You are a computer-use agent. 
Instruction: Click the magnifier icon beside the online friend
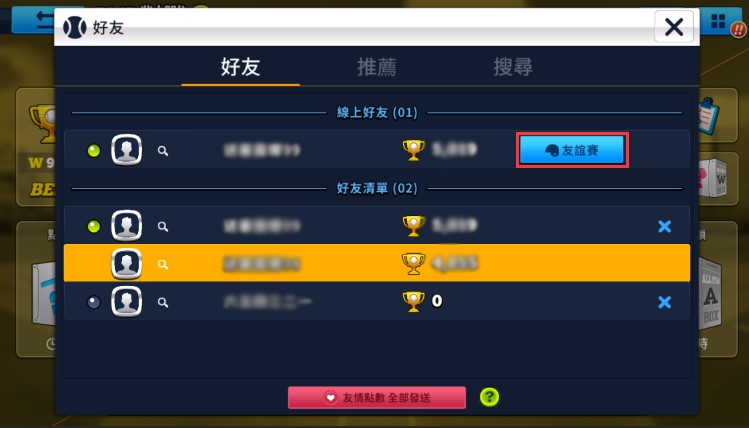(x=163, y=151)
